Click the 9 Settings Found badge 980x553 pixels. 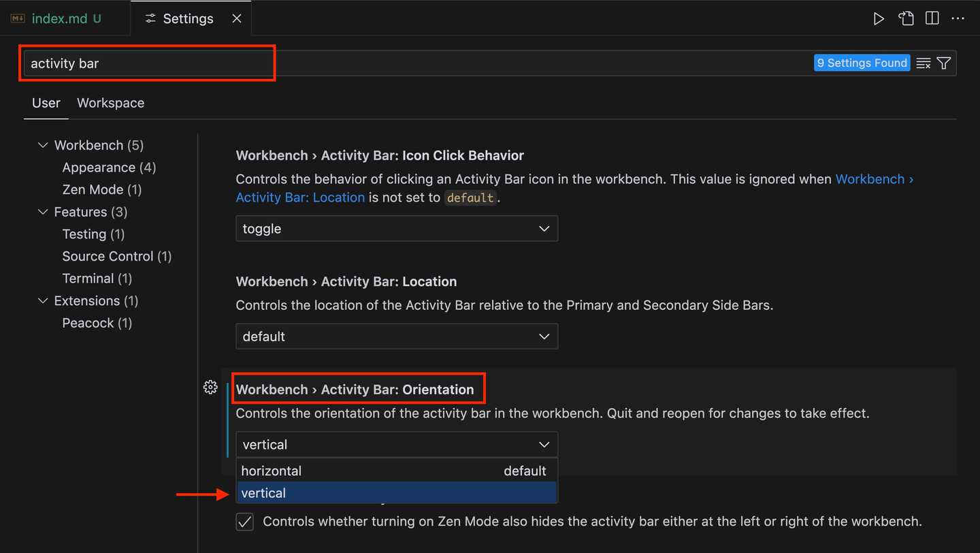pos(862,63)
